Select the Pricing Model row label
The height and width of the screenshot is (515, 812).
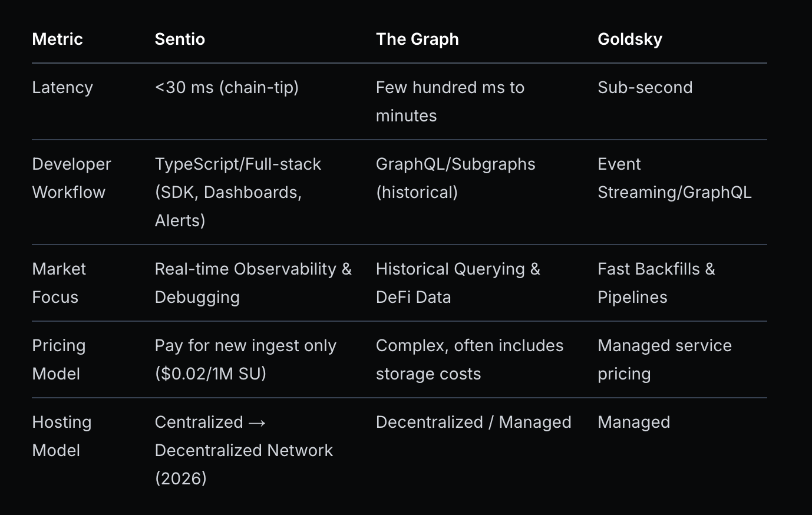pyautogui.click(x=58, y=359)
